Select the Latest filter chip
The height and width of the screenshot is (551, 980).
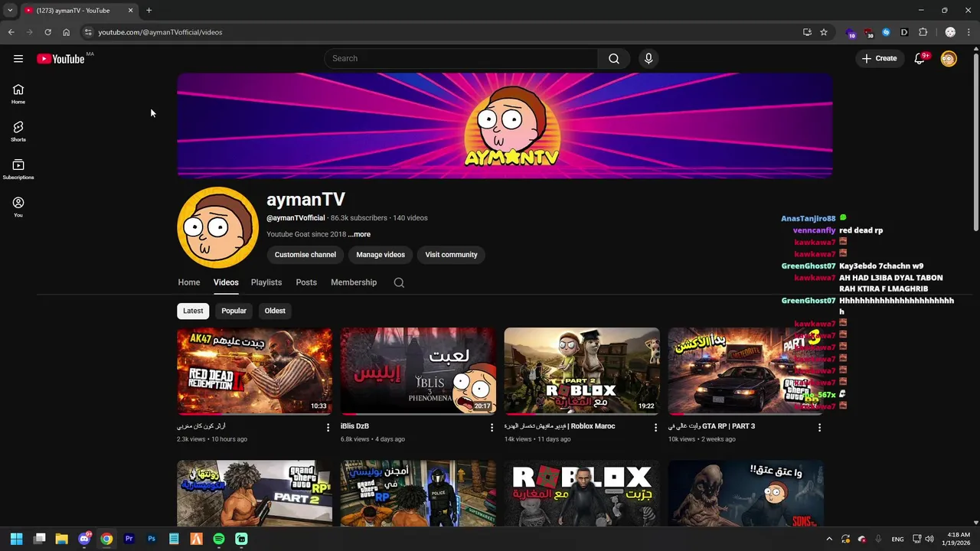tap(193, 311)
